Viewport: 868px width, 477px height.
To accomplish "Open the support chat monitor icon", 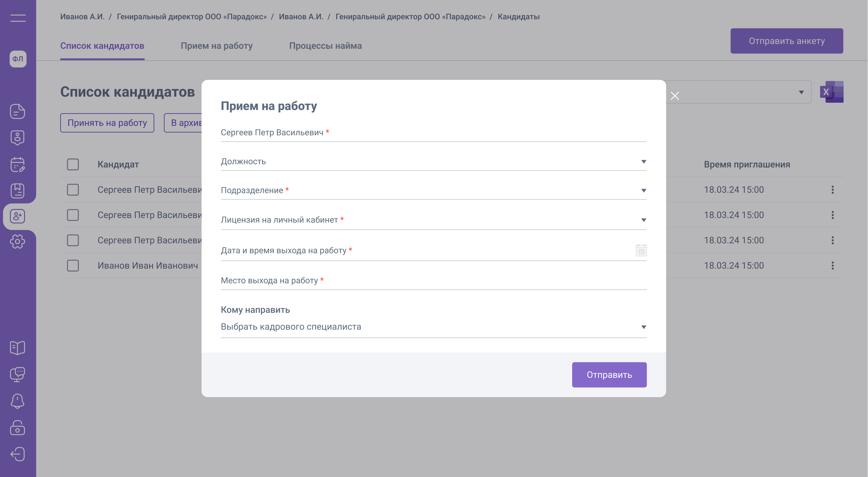I will coord(17,374).
